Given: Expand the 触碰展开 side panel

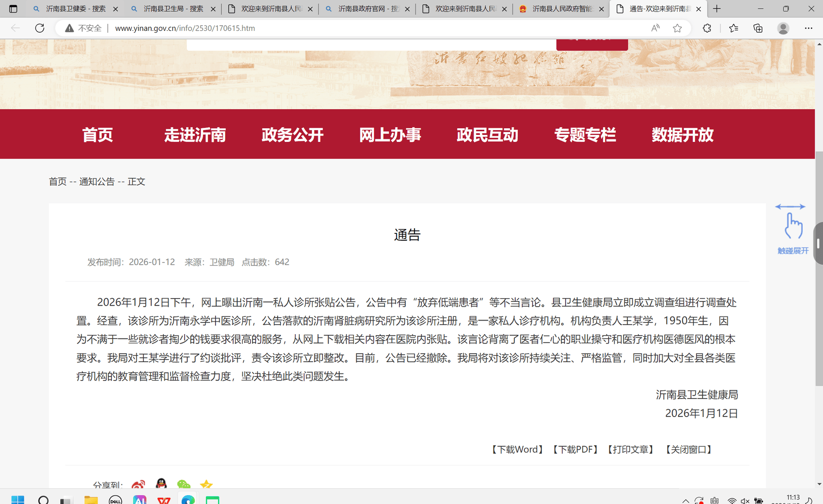Looking at the screenshot, I should point(792,230).
